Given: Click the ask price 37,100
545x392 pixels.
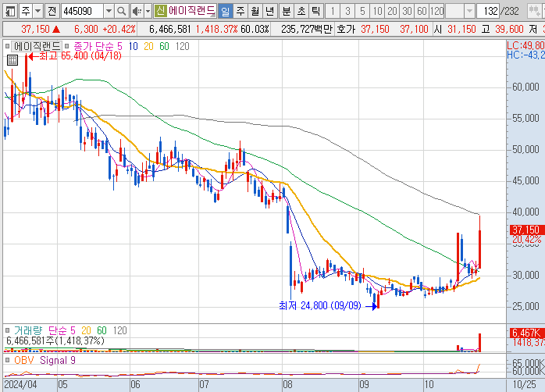Looking at the screenshot, I should click(414, 29).
